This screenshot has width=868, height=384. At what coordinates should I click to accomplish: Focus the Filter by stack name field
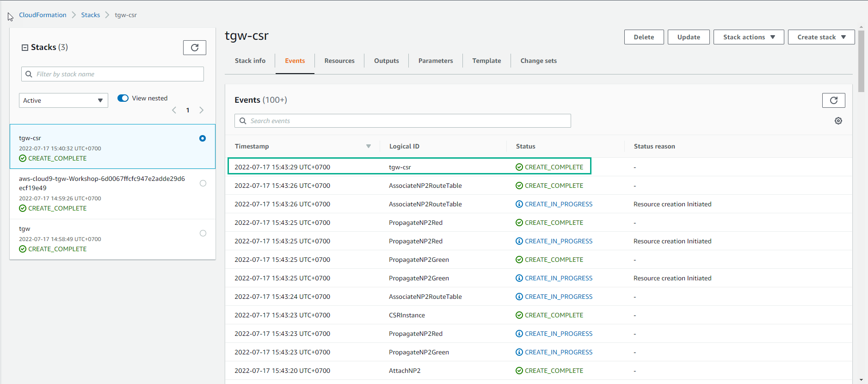coord(112,74)
